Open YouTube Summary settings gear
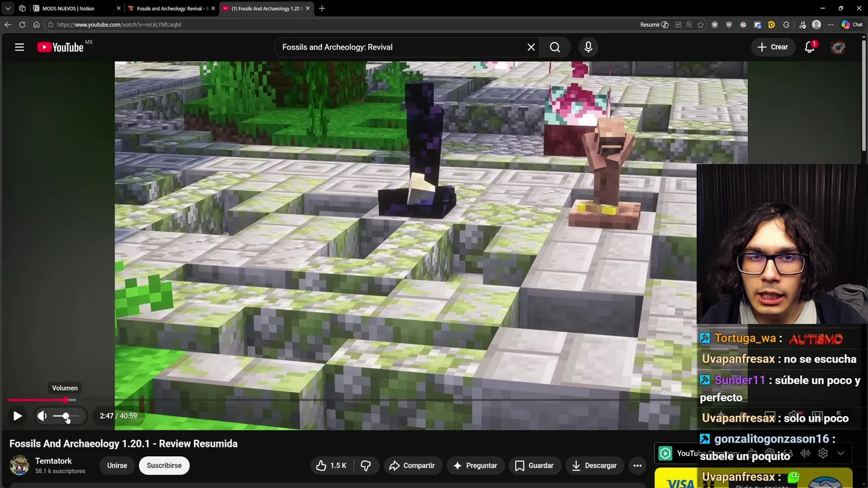The image size is (868, 488). point(823,453)
